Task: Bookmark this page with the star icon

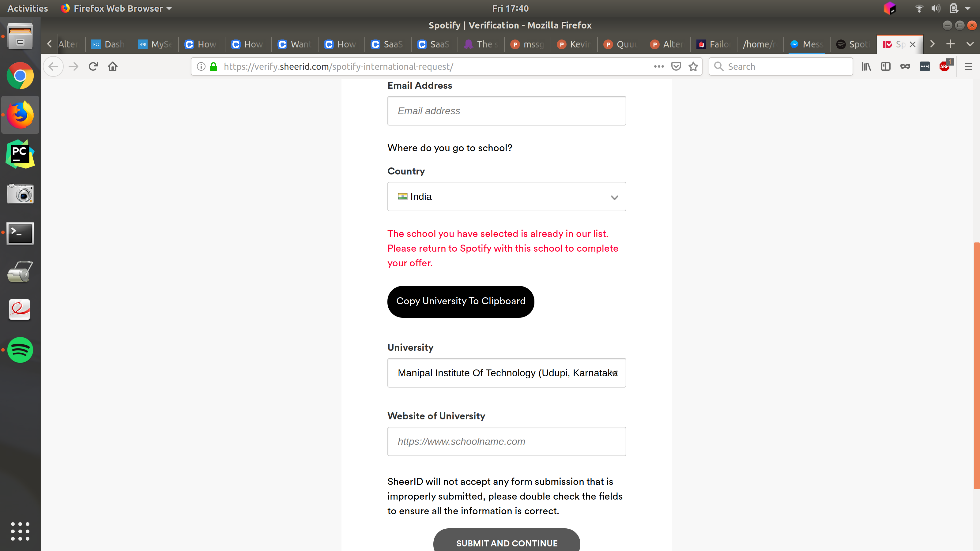Action: click(x=693, y=66)
